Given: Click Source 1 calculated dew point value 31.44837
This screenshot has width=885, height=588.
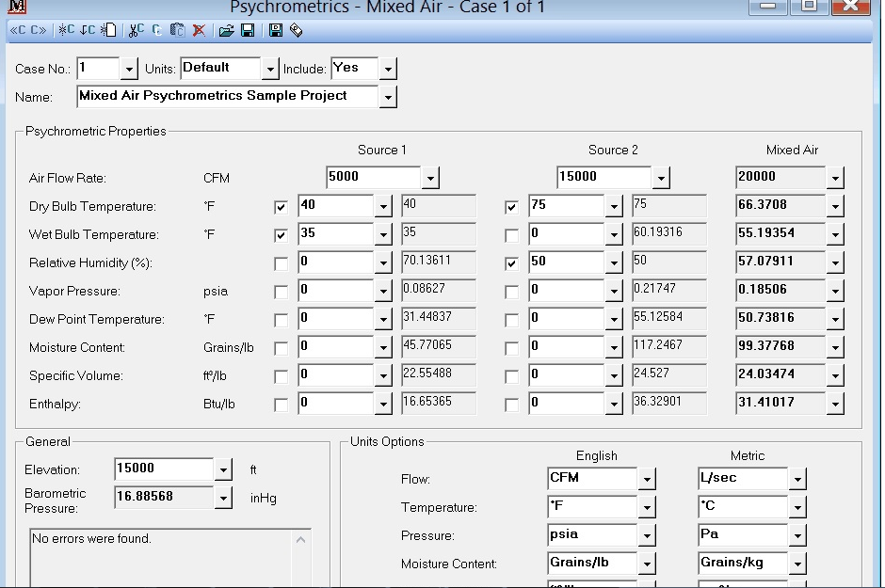Looking at the screenshot, I should [439, 318].
